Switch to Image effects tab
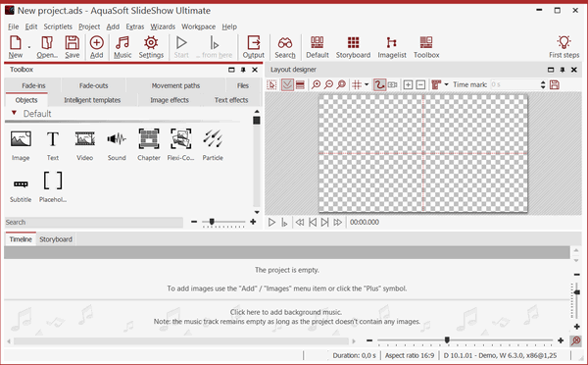This screenshot has width=588, height=365. pos(170,100)
